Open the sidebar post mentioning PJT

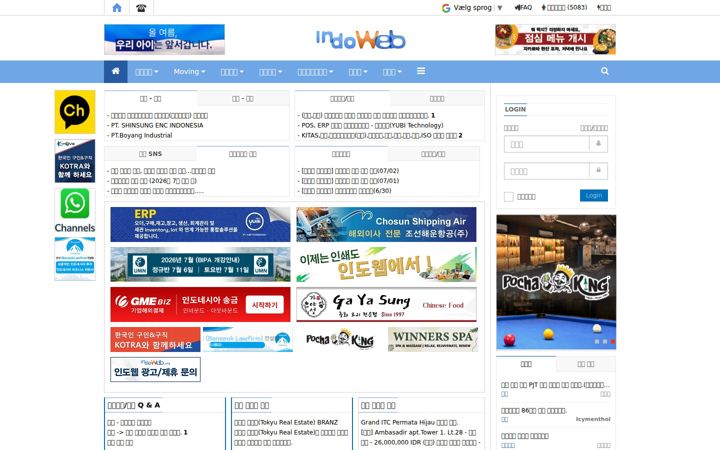coord(555,385)
